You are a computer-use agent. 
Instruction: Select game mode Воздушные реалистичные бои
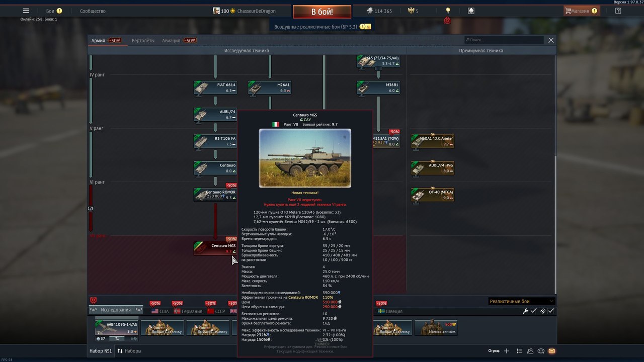[x=321, y=26]
